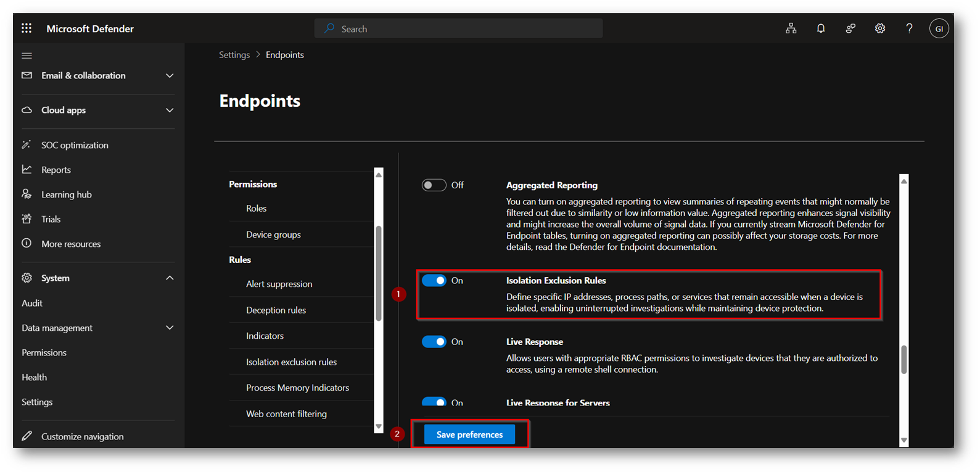Click the Microsoft Defender title

click(90, 28)
